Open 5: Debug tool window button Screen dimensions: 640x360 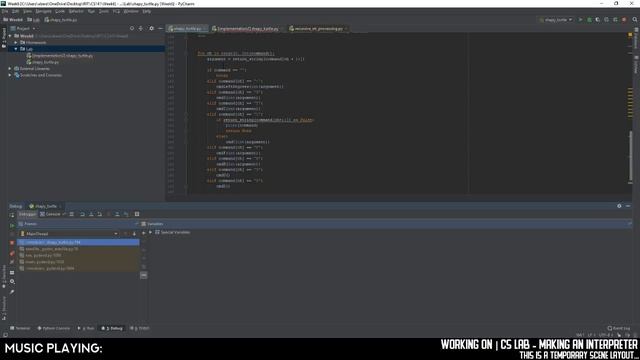(x=112, y=328)
